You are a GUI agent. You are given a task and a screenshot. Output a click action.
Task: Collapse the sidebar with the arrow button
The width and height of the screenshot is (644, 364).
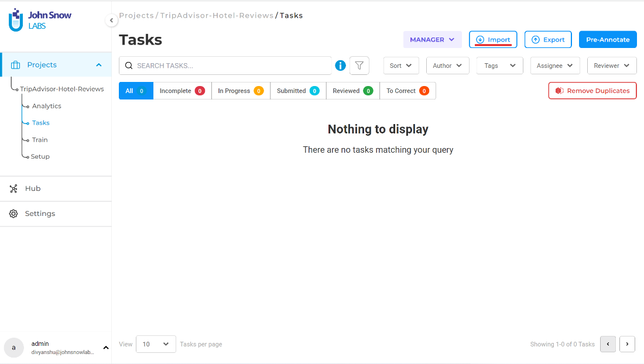(111, 20)
